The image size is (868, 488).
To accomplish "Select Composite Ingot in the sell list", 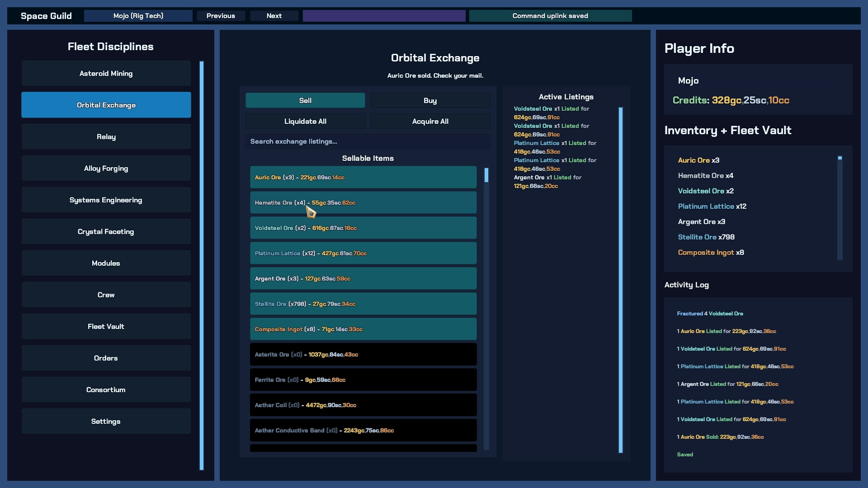I will [x=363, y=329].
